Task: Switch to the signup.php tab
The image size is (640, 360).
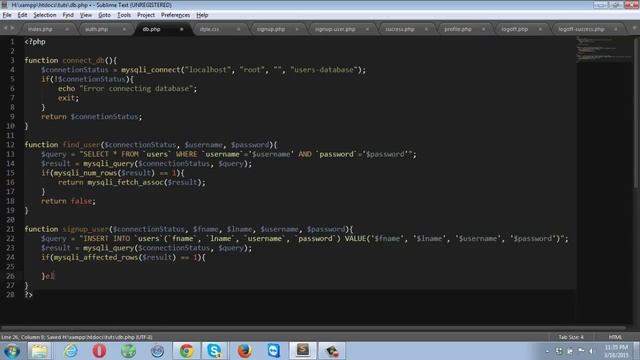Action: [x=271, y=29]
